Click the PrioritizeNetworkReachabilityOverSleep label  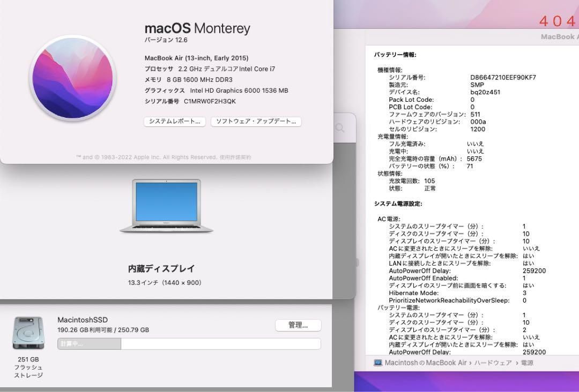click(449, 300)
